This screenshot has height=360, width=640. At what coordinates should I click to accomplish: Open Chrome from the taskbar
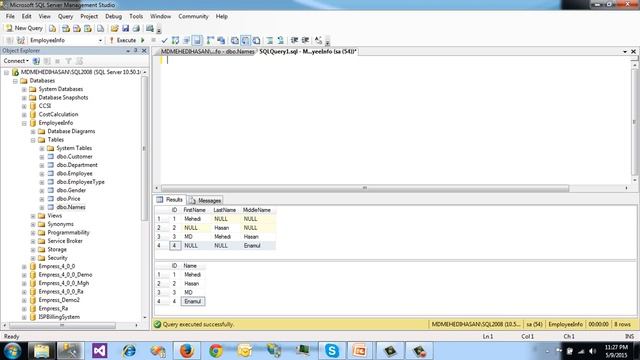point(216,351)
